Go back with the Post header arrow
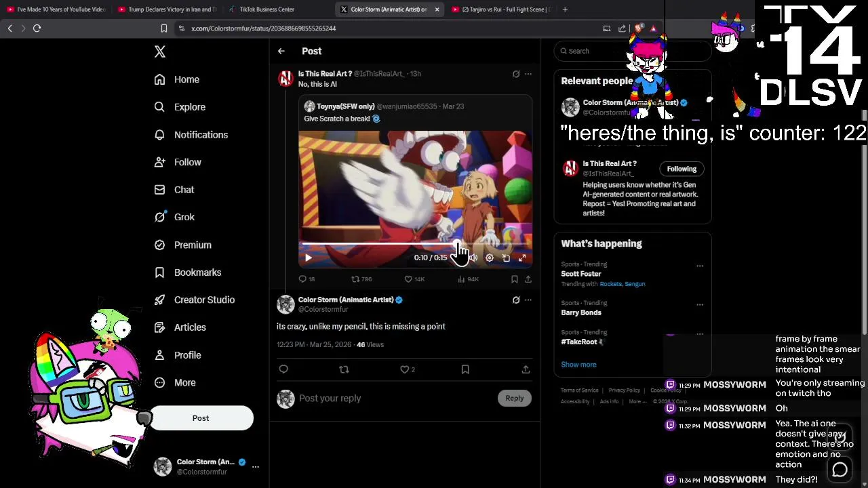Image resolution: width=868 pixels, height=488 pixels. 281,51
